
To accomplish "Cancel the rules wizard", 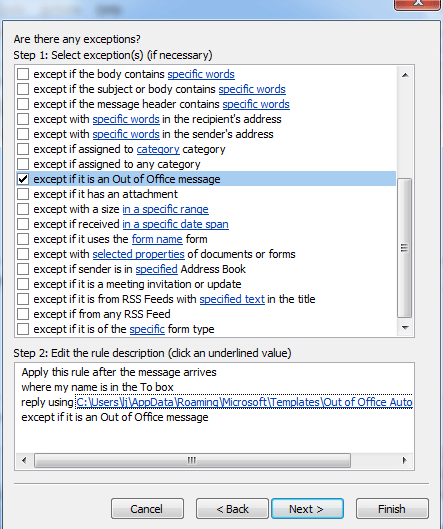I will (x=147, y=509).
